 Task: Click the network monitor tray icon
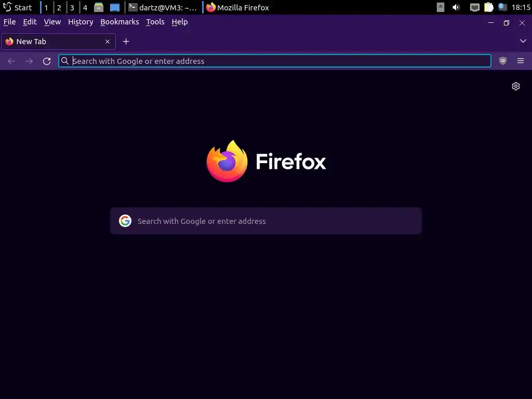click(475, 7)
